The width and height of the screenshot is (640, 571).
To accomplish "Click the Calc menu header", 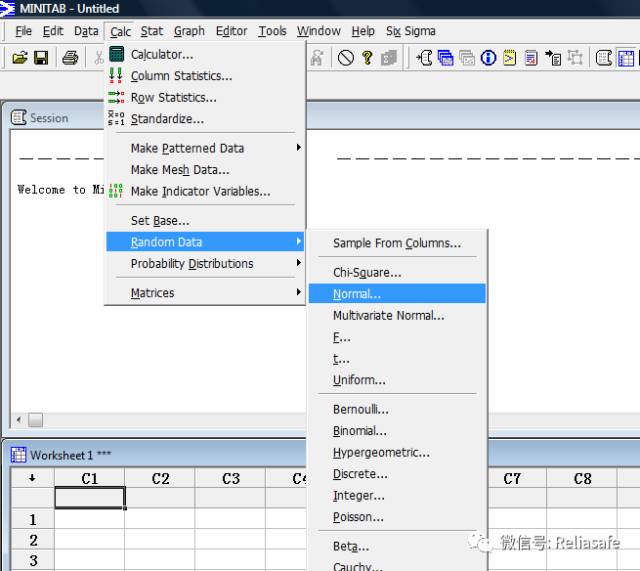I will (120, 31).
